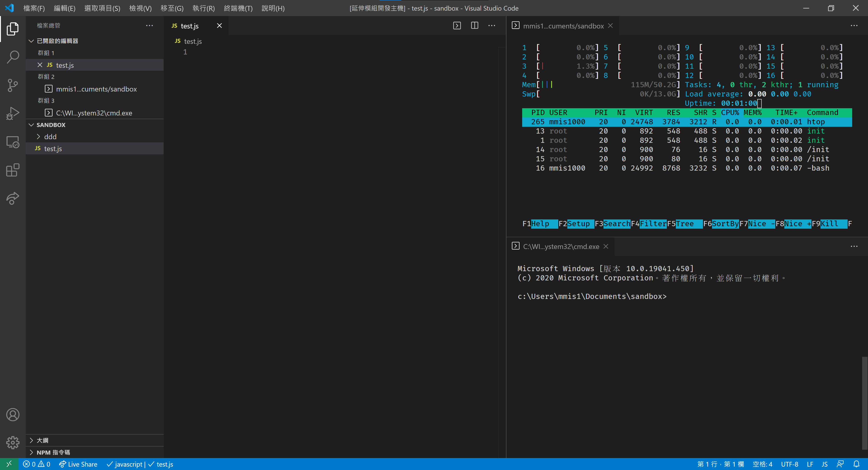Select the htop process row PID 265
868x470 pixels.
687,122
